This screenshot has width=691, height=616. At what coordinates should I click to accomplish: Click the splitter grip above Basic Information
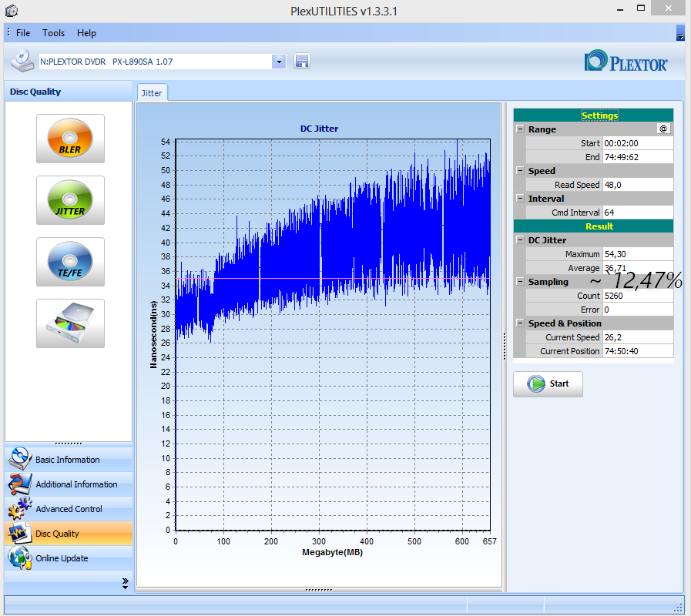pos(69,444)
